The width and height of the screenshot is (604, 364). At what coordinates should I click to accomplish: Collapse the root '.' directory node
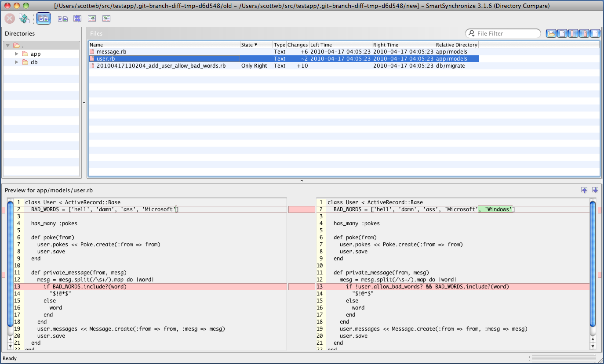pyautogui.click(x=8, y=45)
